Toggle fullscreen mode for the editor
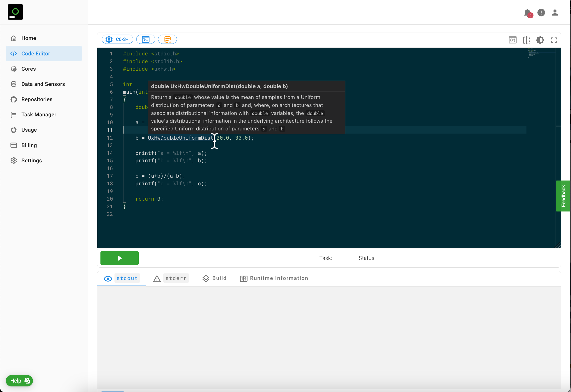This screenshot has width=571, height=392. coord(554,40)
